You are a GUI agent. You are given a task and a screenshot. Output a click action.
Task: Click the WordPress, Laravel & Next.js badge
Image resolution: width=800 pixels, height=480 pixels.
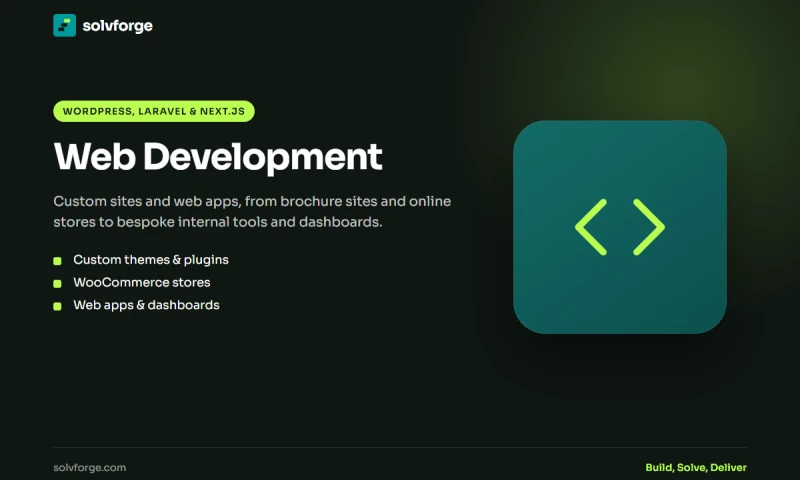click(x=154, y=111)
